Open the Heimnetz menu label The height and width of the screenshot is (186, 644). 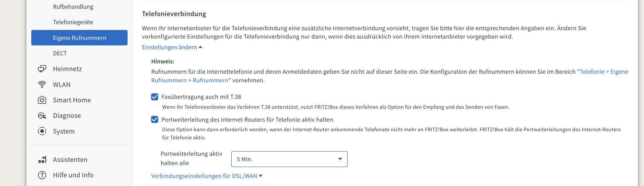pyautogui.click(x=67, y=69)
